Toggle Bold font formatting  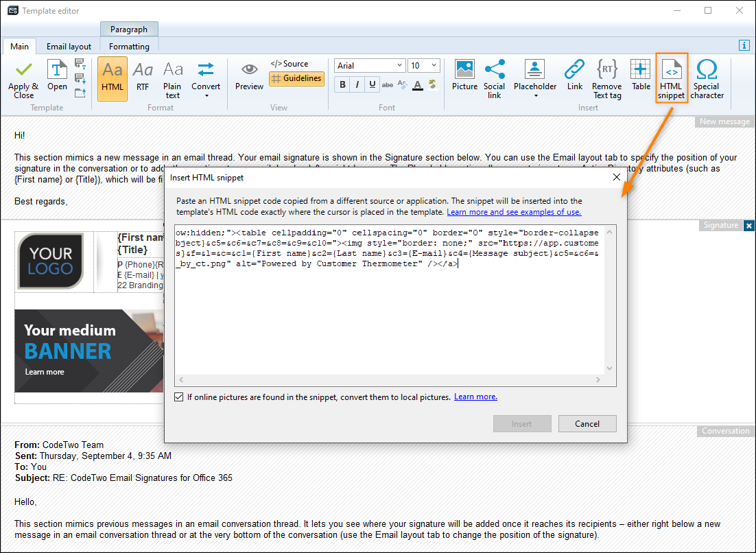pyautogui.click(x=342, y=84)
